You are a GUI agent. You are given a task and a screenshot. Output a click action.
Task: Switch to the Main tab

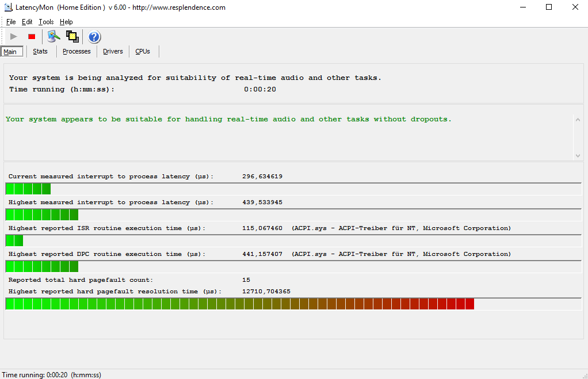click(x=12, y=51)
